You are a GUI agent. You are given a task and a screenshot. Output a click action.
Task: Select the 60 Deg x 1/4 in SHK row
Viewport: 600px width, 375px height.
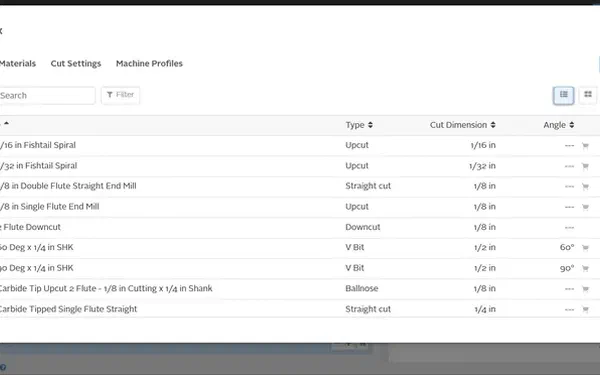pyautogui.click(x=300, y=248)
